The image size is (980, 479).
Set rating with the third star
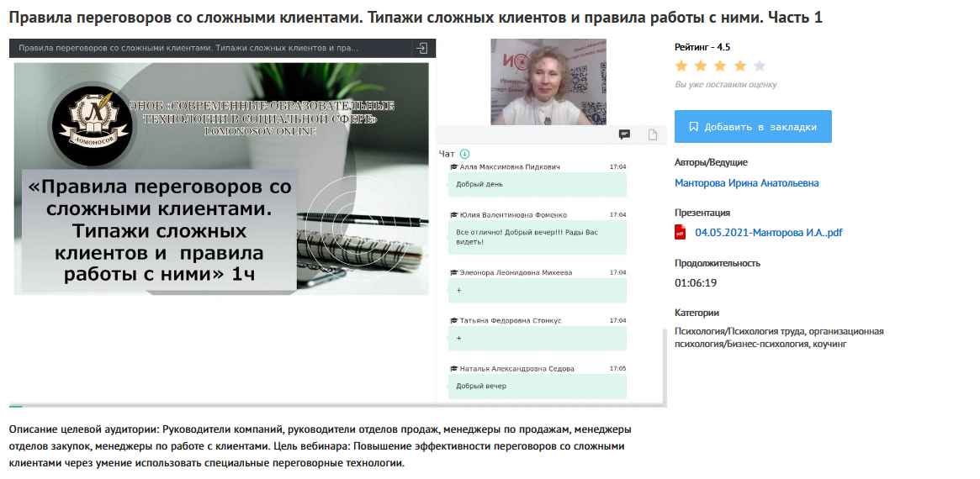tap(720, 66)
